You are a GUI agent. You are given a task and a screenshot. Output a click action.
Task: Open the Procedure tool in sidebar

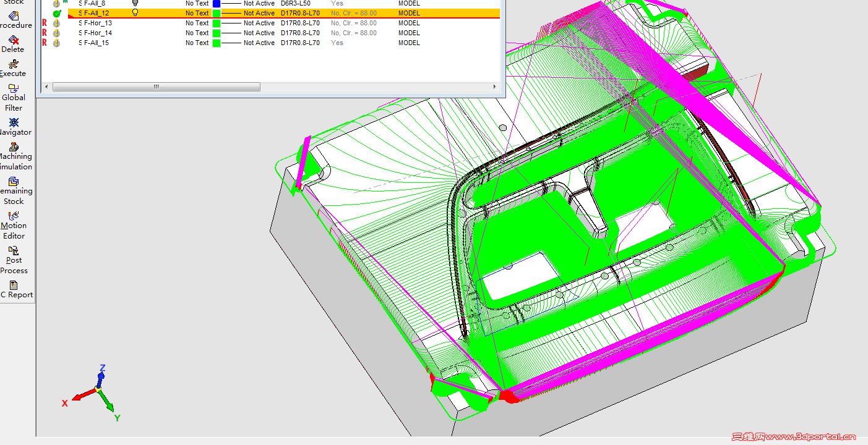tap(14, 20)
